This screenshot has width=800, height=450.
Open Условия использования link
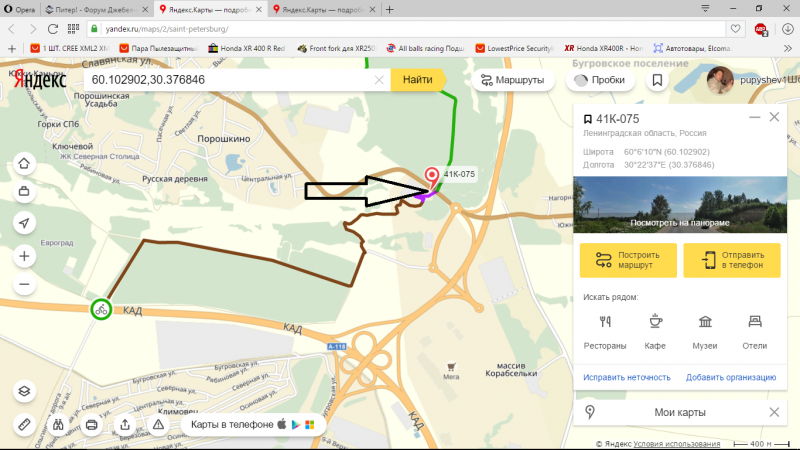point(677,444)
